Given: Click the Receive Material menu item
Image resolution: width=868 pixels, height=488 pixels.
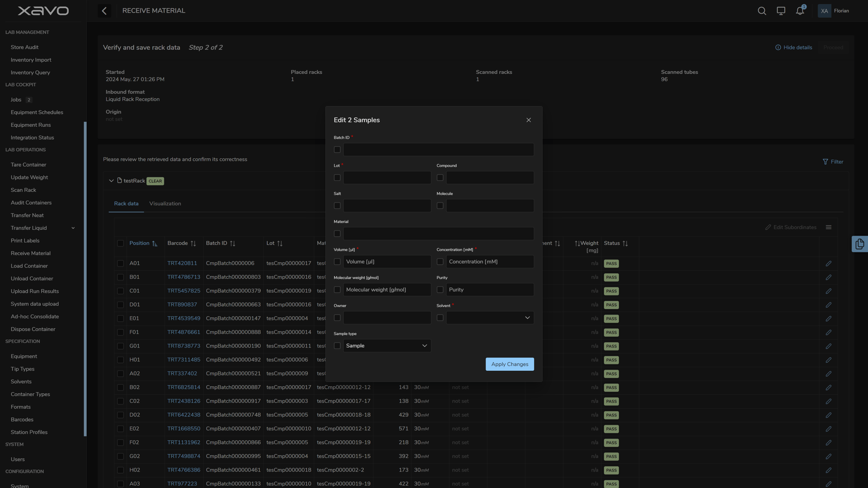Looking at the screenshot, I should pyautogui.click(x=30, y=253).
